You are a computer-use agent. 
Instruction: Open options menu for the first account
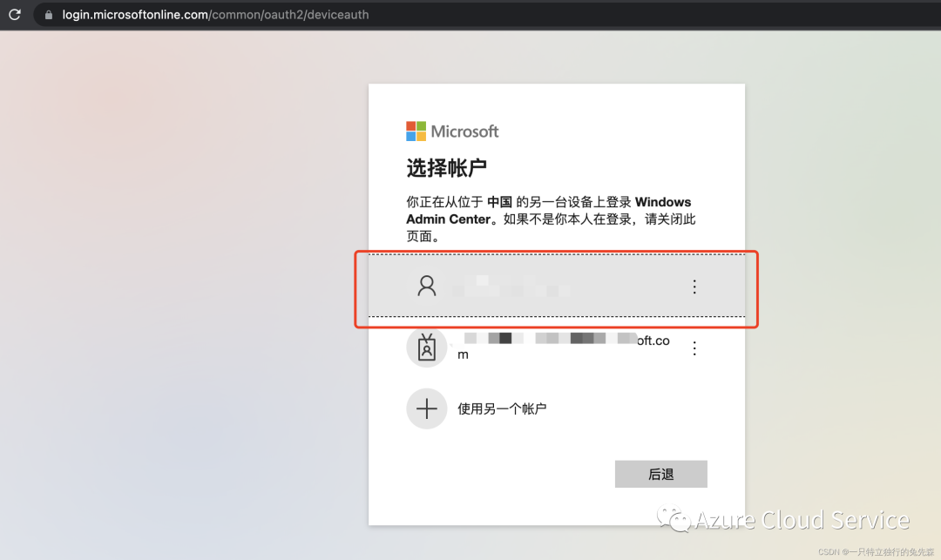(x=694, y=287)
